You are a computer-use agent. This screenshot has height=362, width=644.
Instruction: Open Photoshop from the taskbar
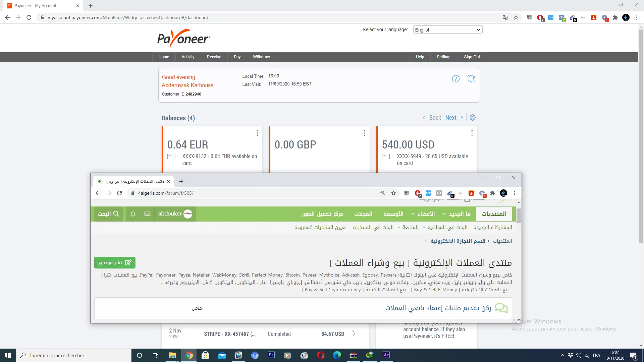[271, 355]
